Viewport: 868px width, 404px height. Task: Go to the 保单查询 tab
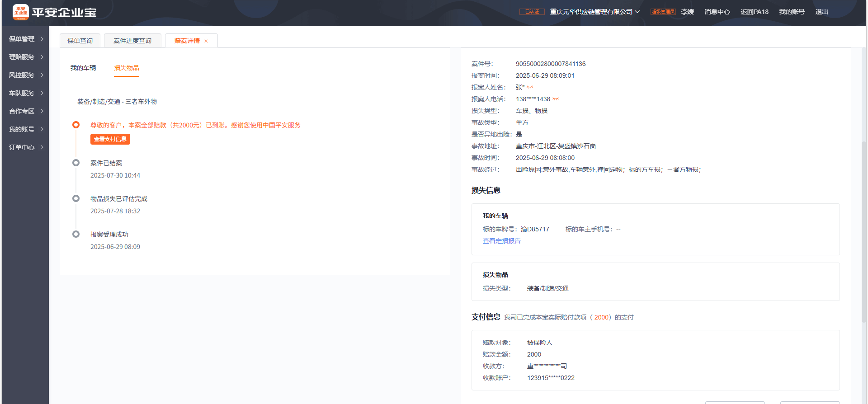pyautogui.click(x=80, y=41)
